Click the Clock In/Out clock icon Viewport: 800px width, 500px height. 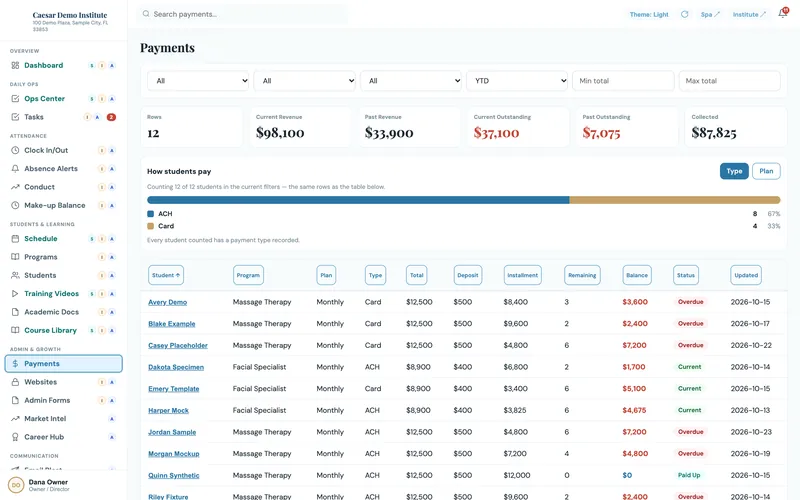click(15, 151)
